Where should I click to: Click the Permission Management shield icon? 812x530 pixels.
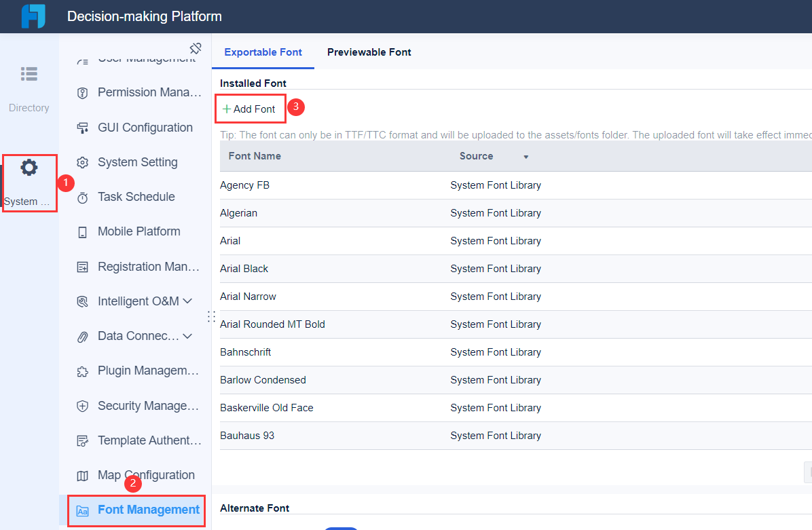[83, 93]
